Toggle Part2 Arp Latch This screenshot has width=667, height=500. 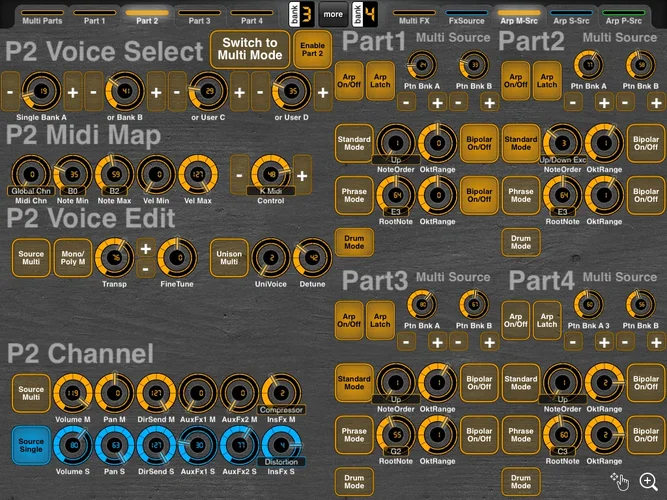pos(545,80)
